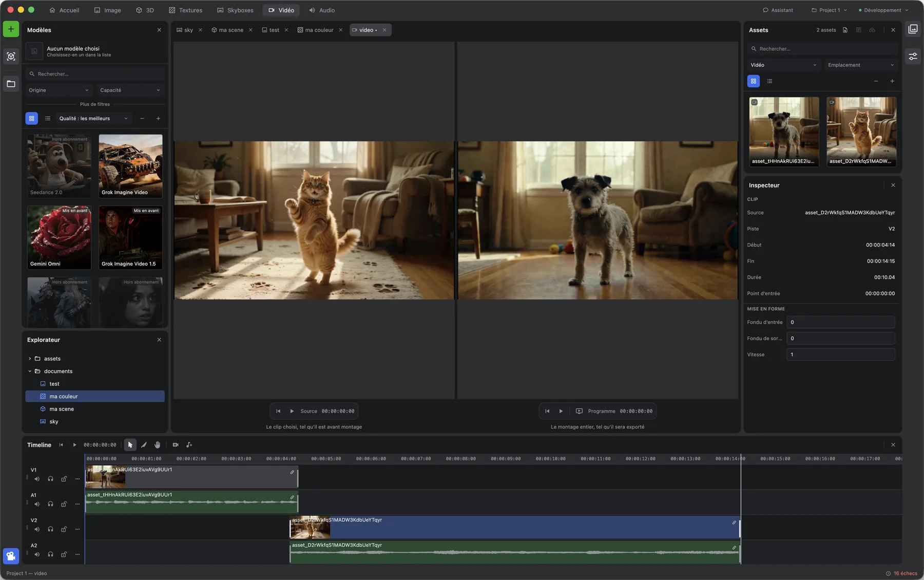924x580 pixels.
Task: Click the Fondu d'entrée input field
Action: coord(841,322)
